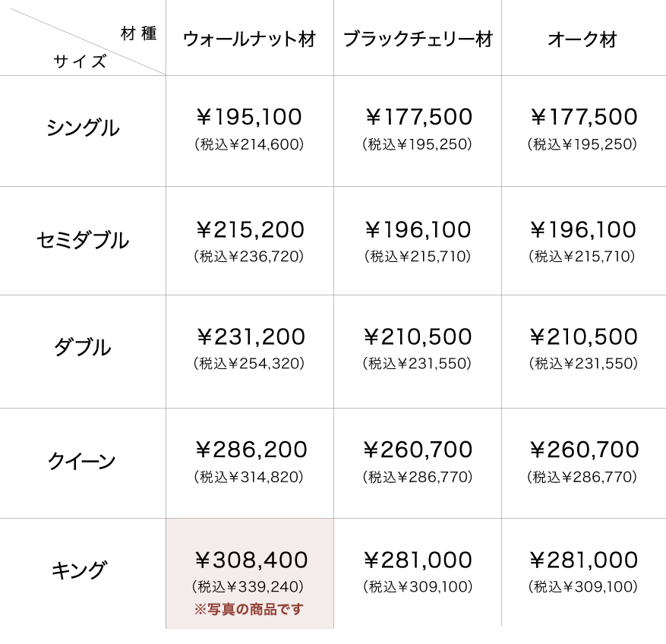The width and height of the screenshot is (666, 644).
Task: Click the walnut semi-double price ¥215,200
Action: (250, 229)
